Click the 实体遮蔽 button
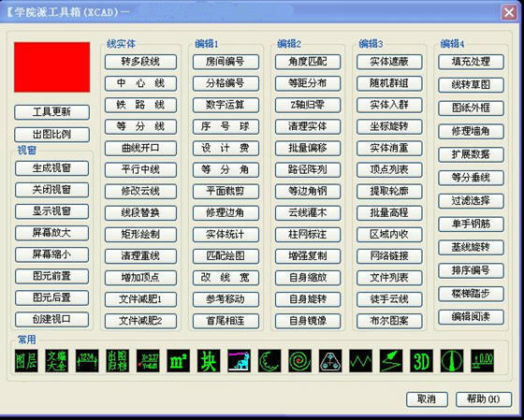The height and width of the screenshot is (420, 524). 389,62
